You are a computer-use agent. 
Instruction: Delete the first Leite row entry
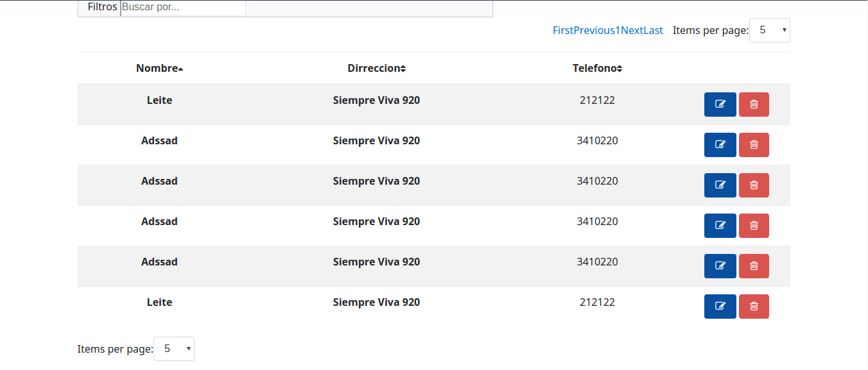click(754, 105)
